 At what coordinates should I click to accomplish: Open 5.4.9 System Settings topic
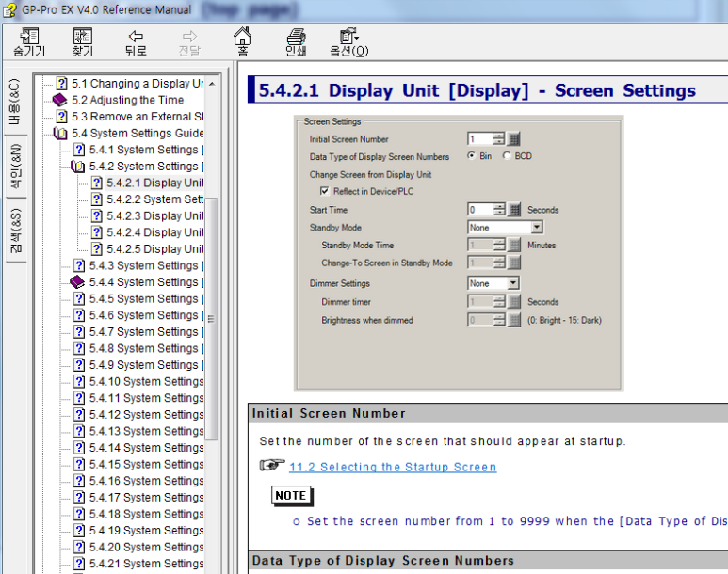coord(146,365)
